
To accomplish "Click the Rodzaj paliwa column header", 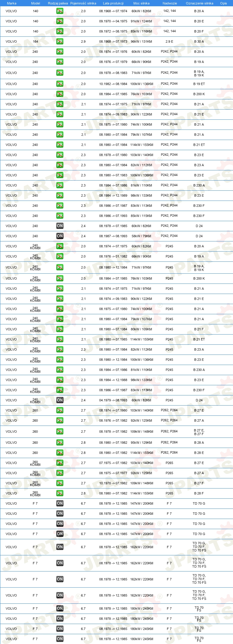I will click(x=58, y=3).
